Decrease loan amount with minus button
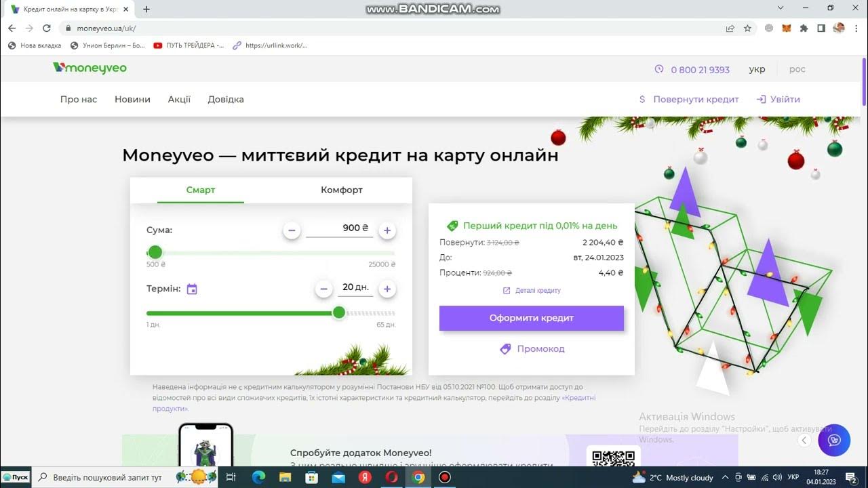The image size is (868, 488). point(292,230)
